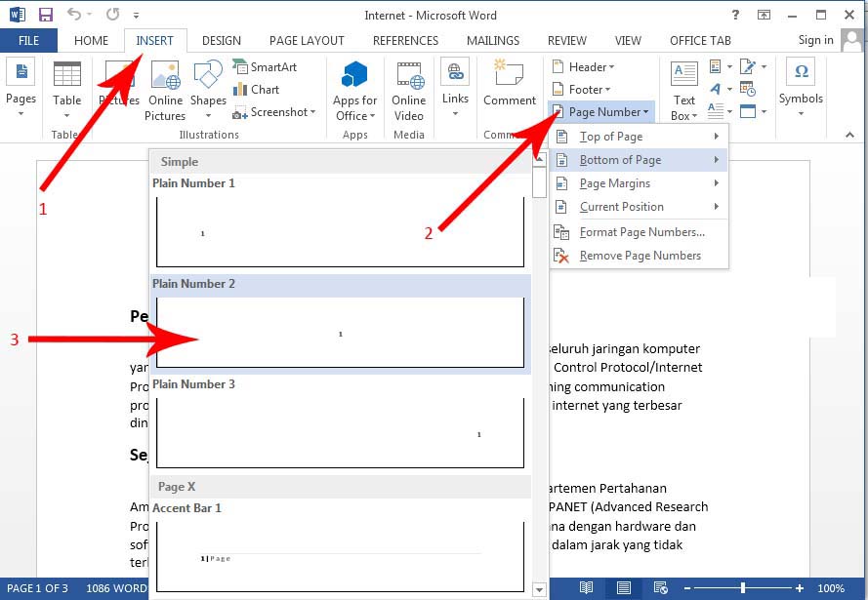The image size is (868, 600).
Task: Open the Links group button
Action: pyautogui.click(x=455, y=89)
